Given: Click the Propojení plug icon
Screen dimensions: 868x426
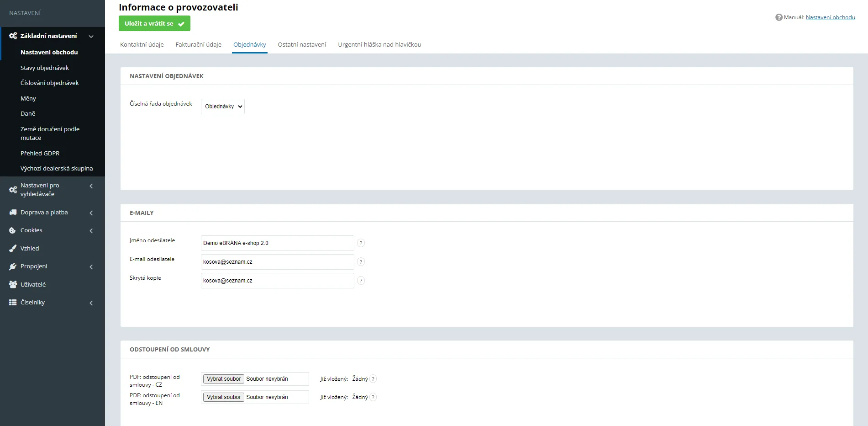Looking at the screenshot, I should click(x=13, y=266).
